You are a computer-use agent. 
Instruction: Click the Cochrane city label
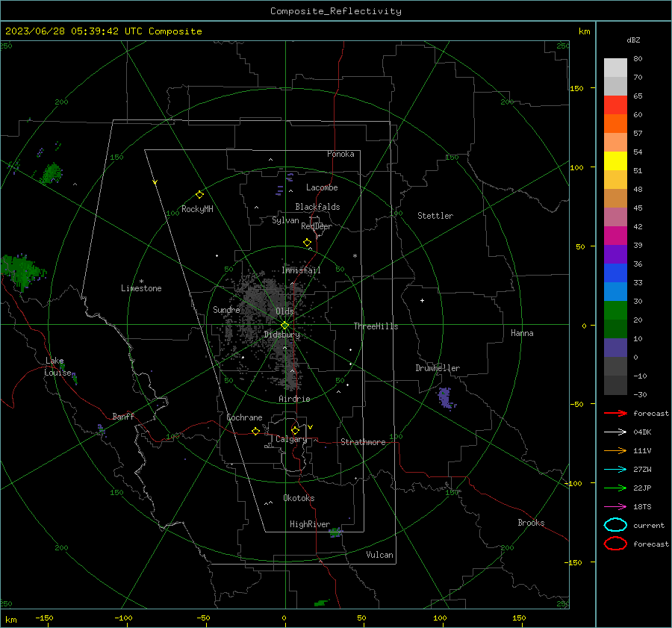(x=244, y=417)
